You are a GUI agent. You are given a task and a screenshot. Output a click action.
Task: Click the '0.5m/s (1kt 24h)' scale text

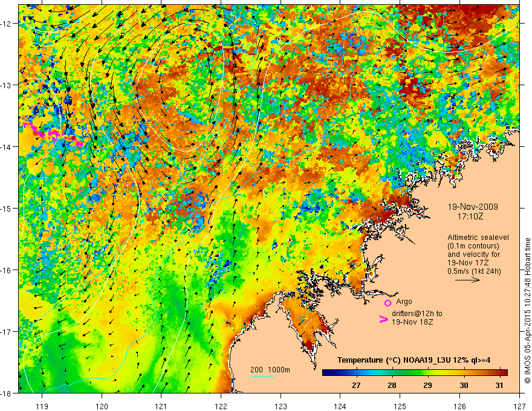pos(474,271)
